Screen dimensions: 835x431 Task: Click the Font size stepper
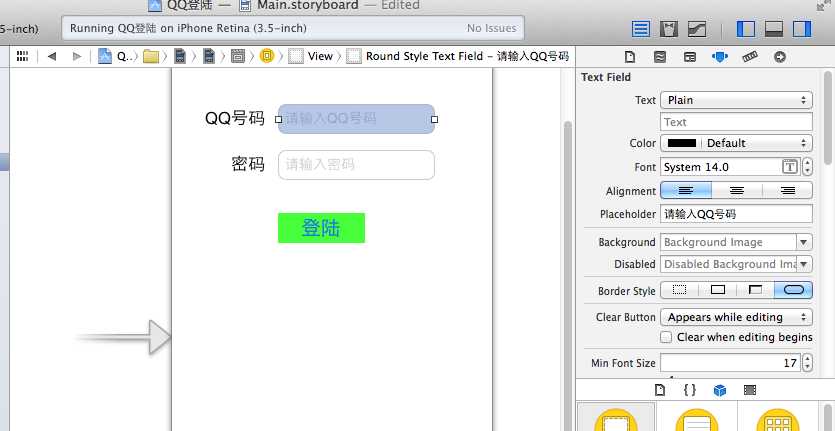coord(807,167)
